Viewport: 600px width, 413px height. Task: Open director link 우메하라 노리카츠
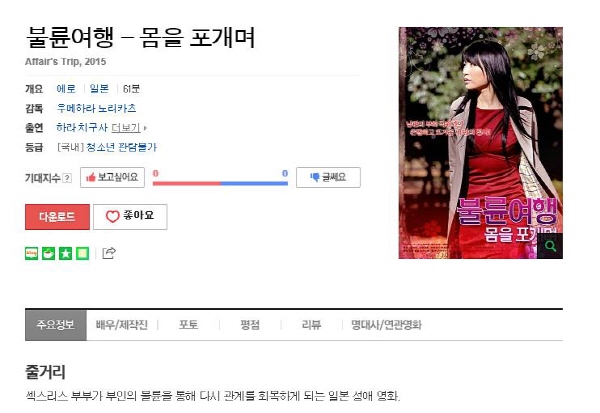tap(96, 108)
